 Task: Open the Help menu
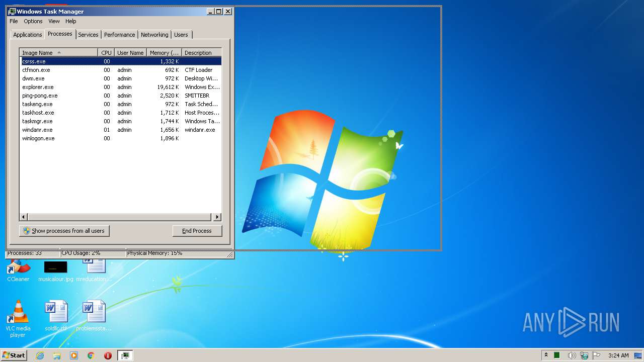pyautogui.click(x=71, y=21)
